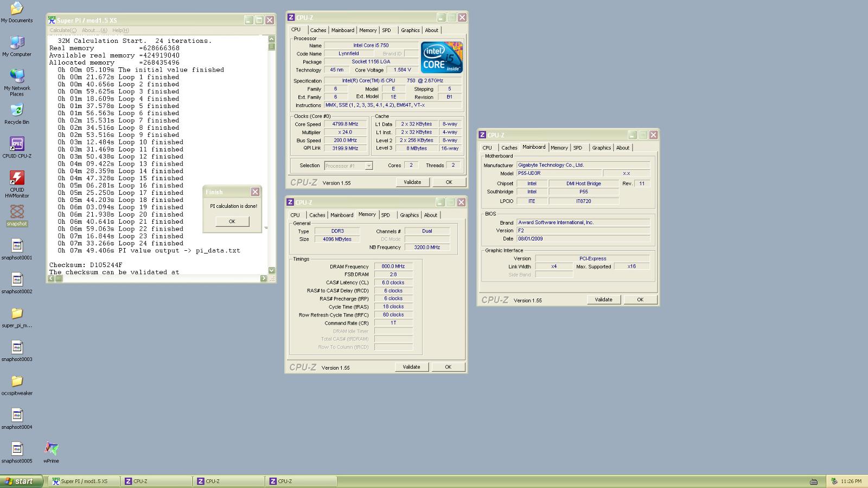This screenshot has width=868, height=488.
Task: Click OK in CPU-Z Mainboard window
Action: tap(640, 300)
